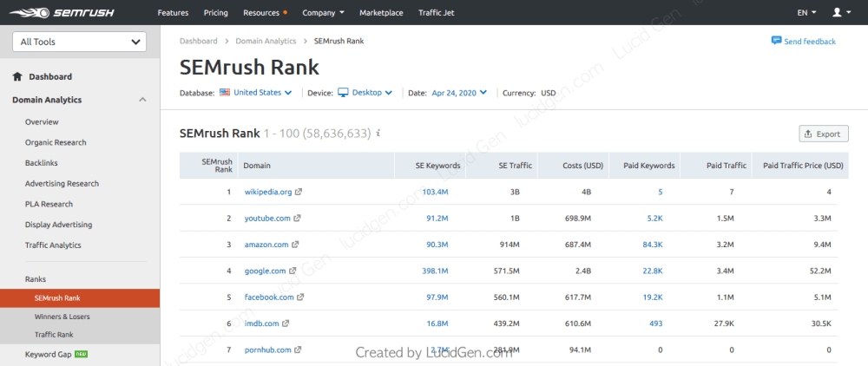Click wikipedia.org's 103.4M SE Keywords value
The image size is (868, 366).
pos(435,193)
